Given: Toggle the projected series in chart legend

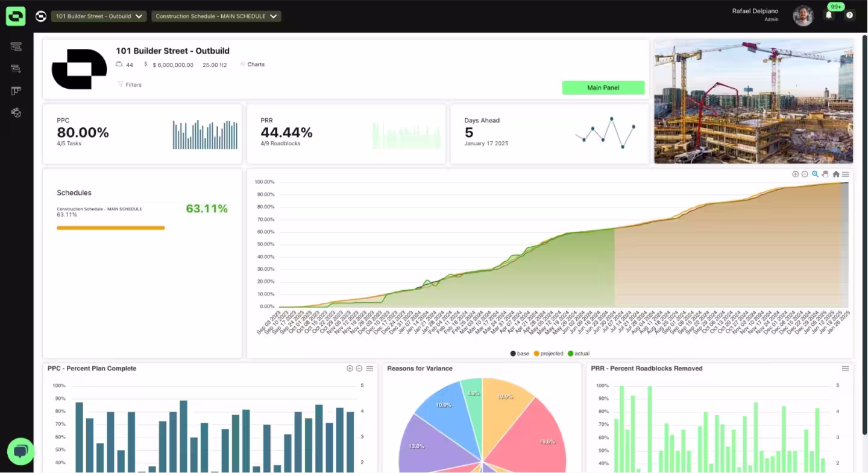Looking at the screenshot, I should click(x=548, y=354).
